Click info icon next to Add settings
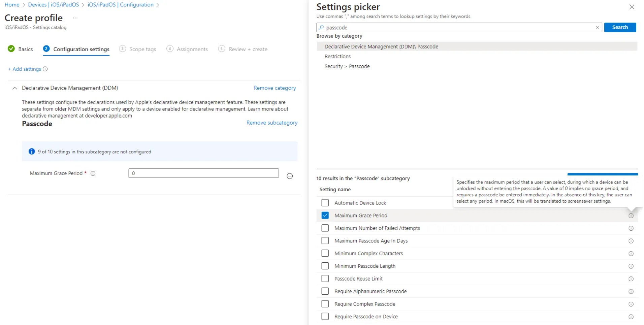Screen dimensions: 644x325 click(x=45, y=69)
